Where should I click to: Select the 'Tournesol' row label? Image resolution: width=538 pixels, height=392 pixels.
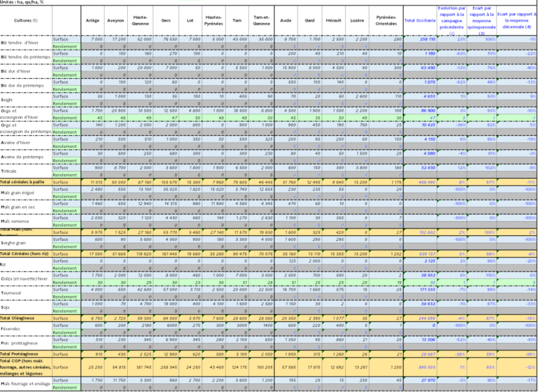click(x=26, y=293)
